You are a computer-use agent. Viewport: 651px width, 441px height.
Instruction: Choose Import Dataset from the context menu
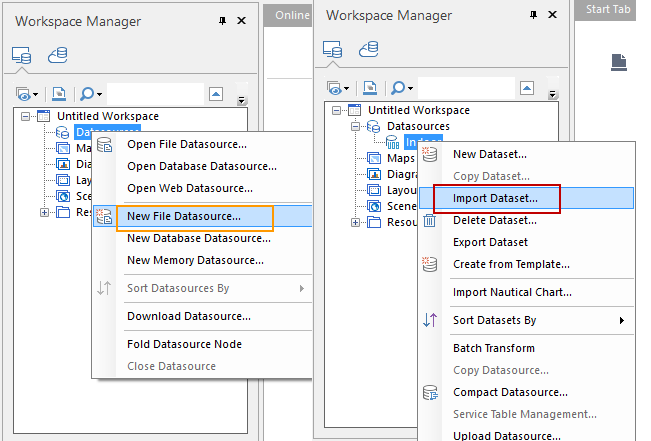(495, 198)
